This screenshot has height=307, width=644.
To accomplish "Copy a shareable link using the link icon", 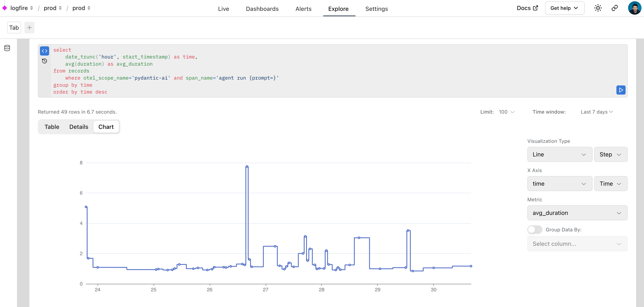I will (615, 8).
